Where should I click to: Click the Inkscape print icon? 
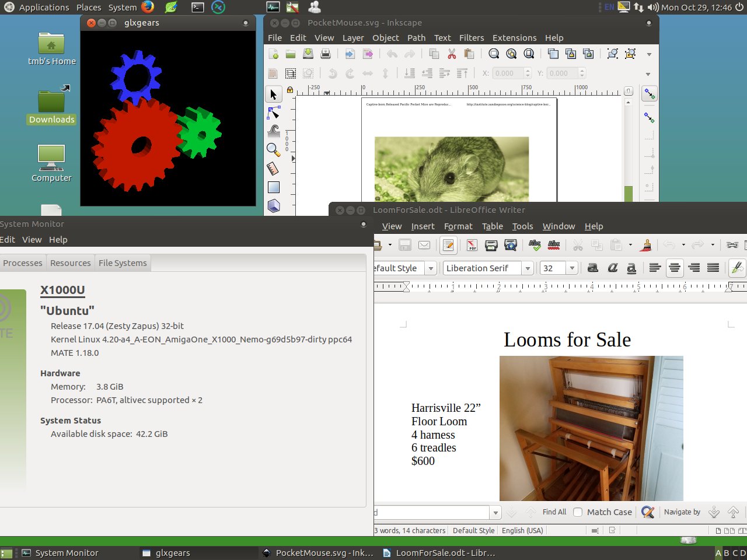coord(326,54)
